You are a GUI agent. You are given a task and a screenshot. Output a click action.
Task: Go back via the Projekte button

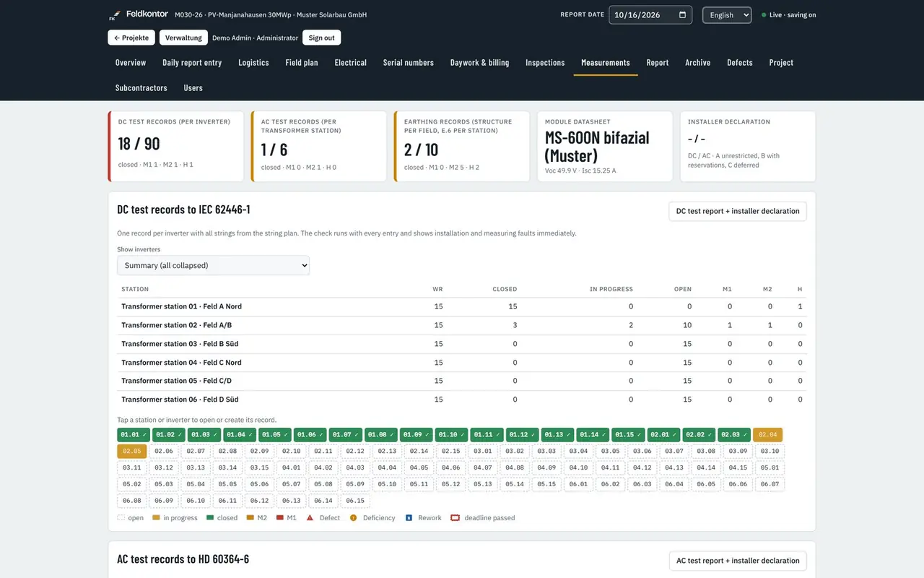click(x=131, y=38)
